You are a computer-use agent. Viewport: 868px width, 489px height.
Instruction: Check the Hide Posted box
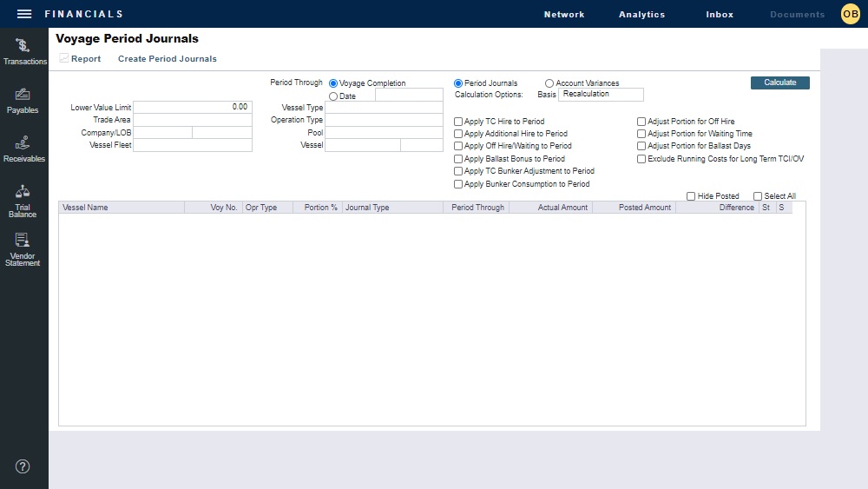(x=691, y=196)
